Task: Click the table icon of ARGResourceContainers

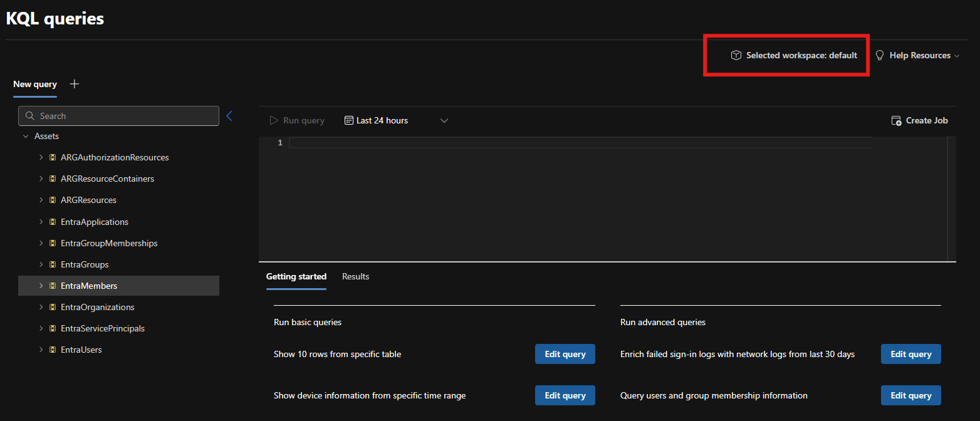Action: (53, 179)
